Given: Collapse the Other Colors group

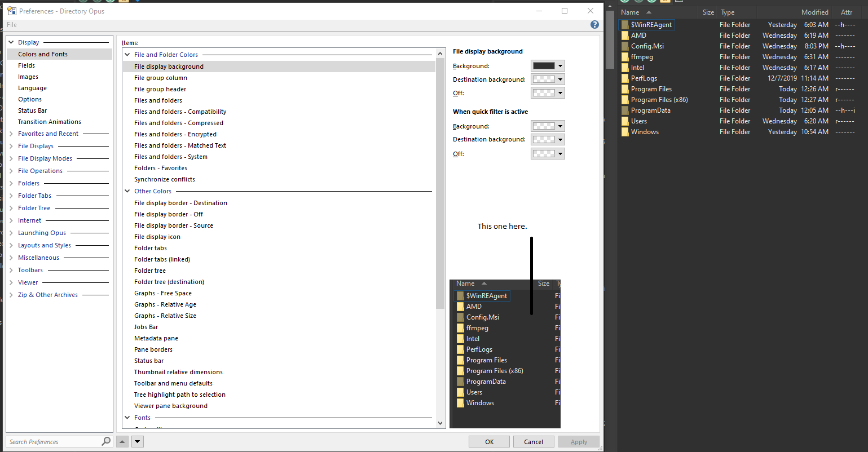Looking at the screenshot, I should (x=127, y=191).
